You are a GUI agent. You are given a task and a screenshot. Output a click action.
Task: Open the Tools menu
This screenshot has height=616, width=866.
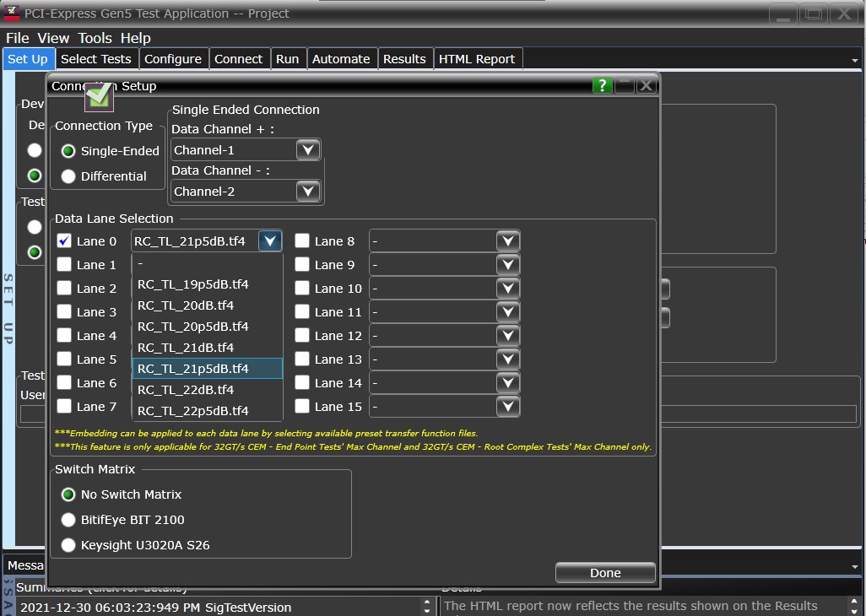pyautogui.click(x=95, y=38)
